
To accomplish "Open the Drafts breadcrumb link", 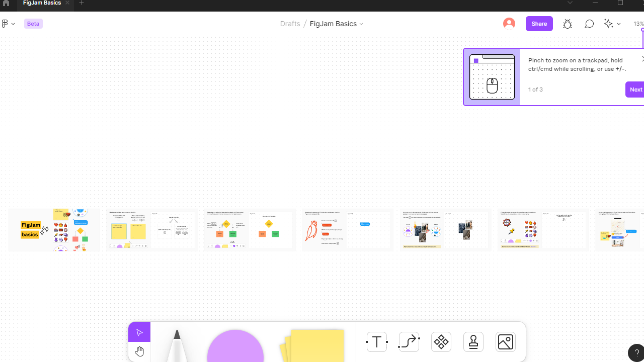I will coord(290,24).
